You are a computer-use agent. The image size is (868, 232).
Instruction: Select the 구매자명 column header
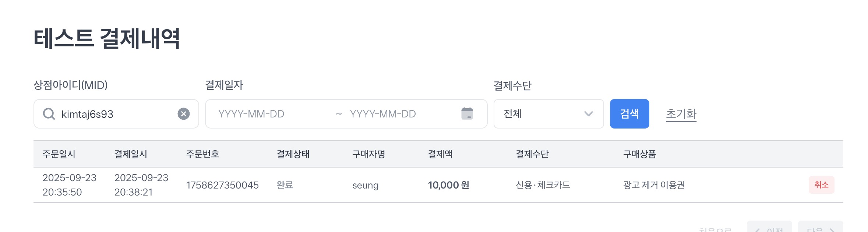pos(368,154)
